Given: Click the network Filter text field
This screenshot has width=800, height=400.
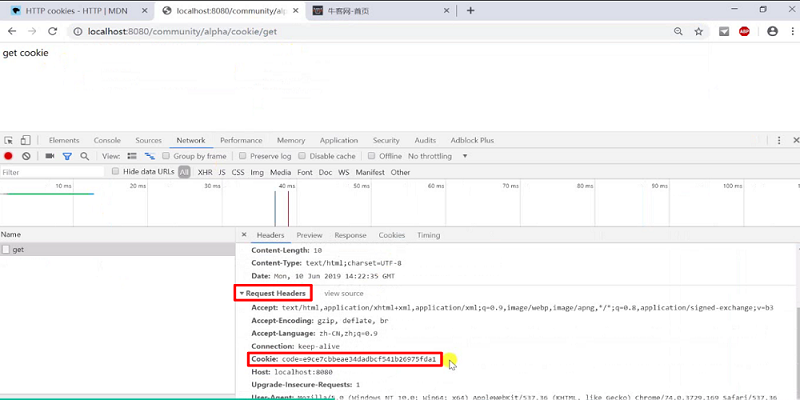Looking at the screenshot, I should (53, 172).
